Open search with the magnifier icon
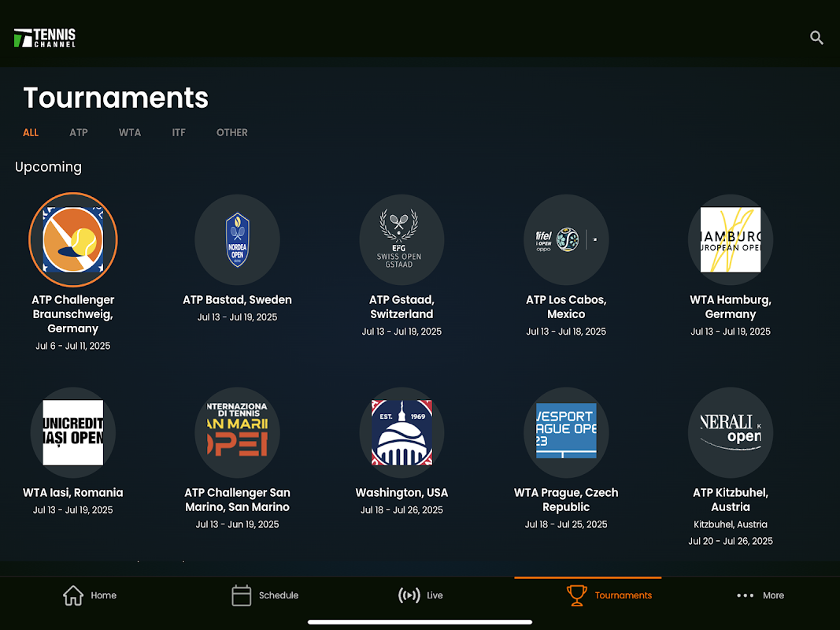840x630 pixels. click(x=816, y=38)
